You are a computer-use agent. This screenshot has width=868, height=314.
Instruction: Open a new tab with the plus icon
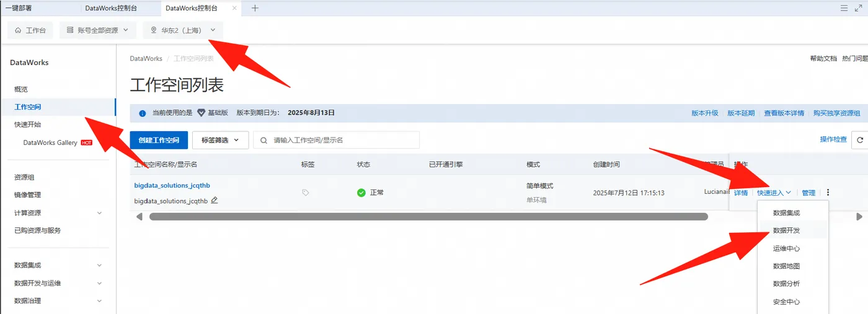(255, 8)
